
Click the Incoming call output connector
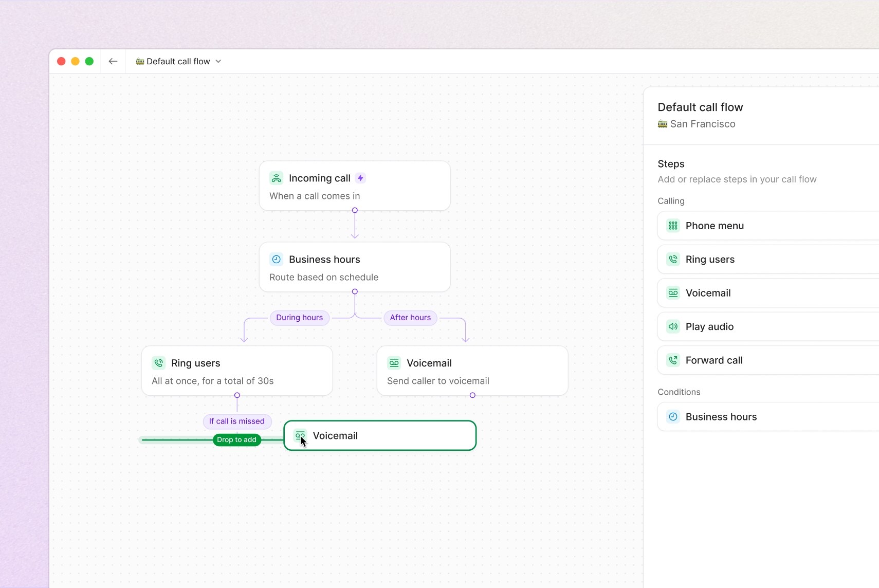(x=355, y=210)
